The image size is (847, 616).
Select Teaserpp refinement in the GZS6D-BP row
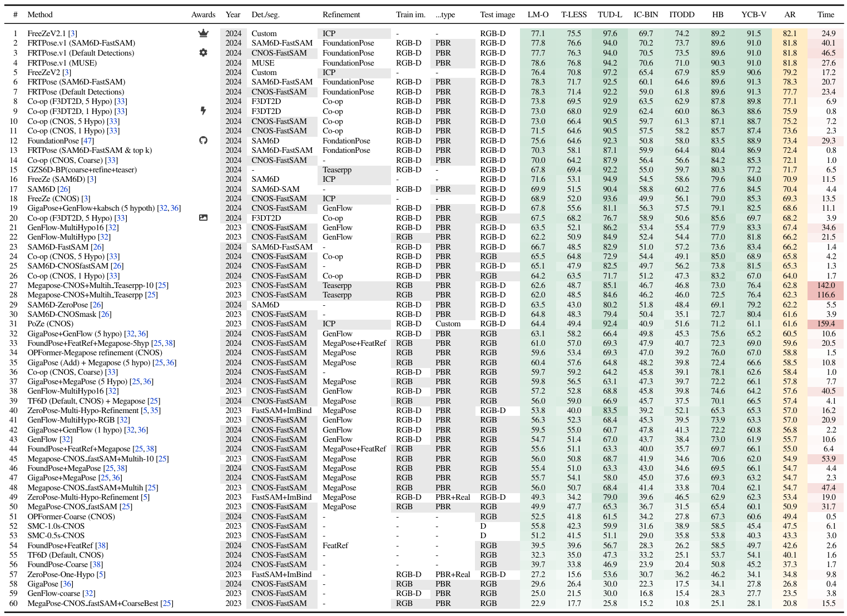click(x=337, y=170)
